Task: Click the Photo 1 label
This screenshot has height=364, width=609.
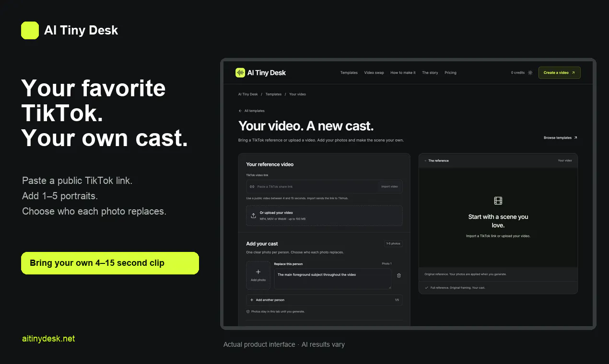Action: pos(386,264)
